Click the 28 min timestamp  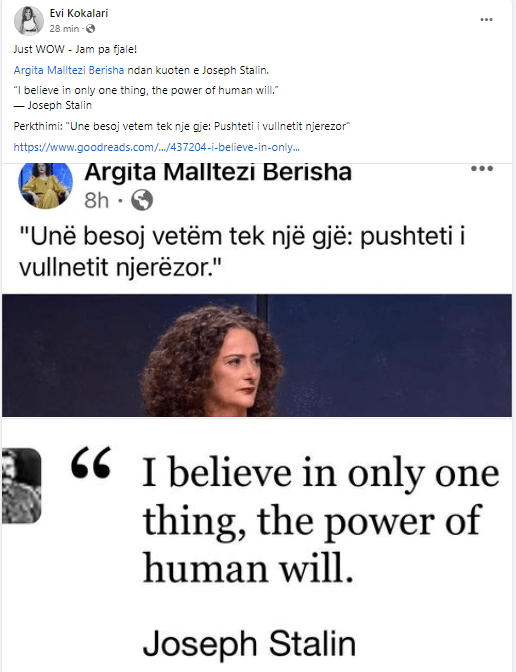(x=64, y=29)
